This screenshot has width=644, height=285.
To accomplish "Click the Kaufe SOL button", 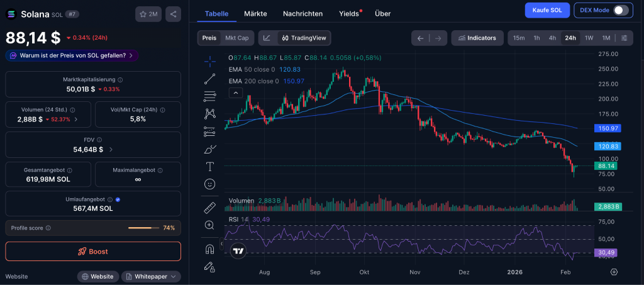I will click(547, 10).
